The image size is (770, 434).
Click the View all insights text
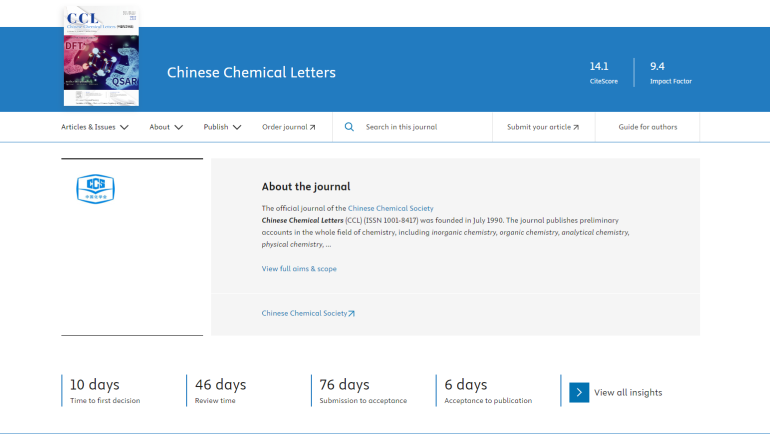628,392
